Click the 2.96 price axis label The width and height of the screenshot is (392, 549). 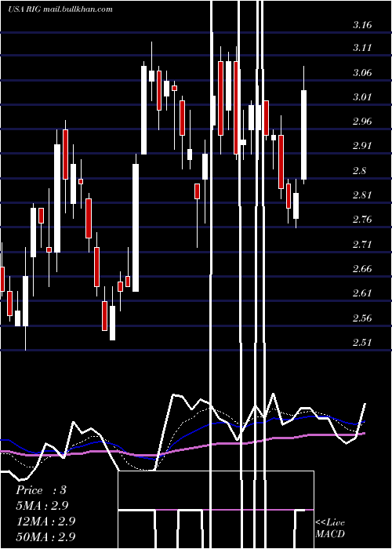(362, 122)
